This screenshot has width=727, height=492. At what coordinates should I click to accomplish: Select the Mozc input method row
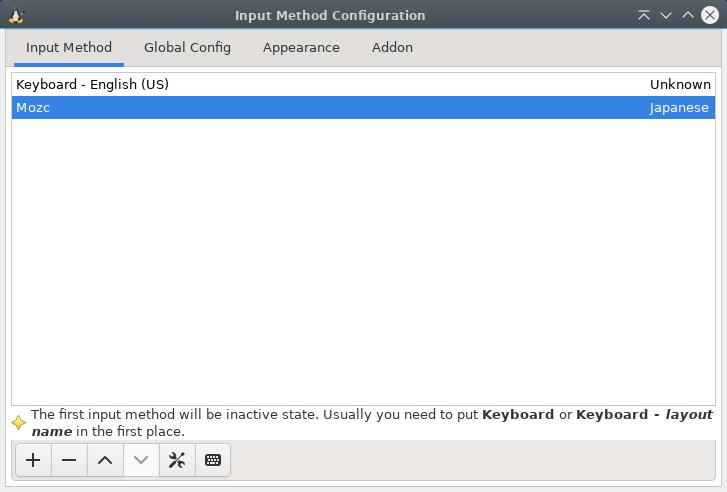coord(364,108)
